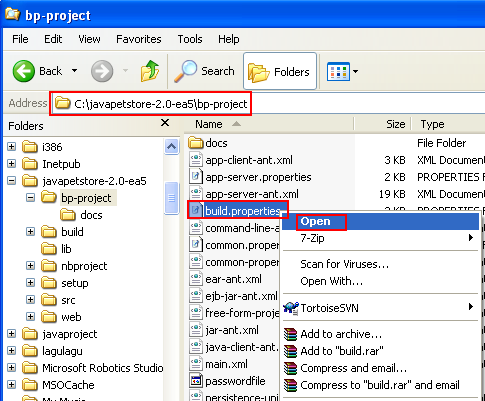Choose Compress and email option

click(x=381, y=368)
